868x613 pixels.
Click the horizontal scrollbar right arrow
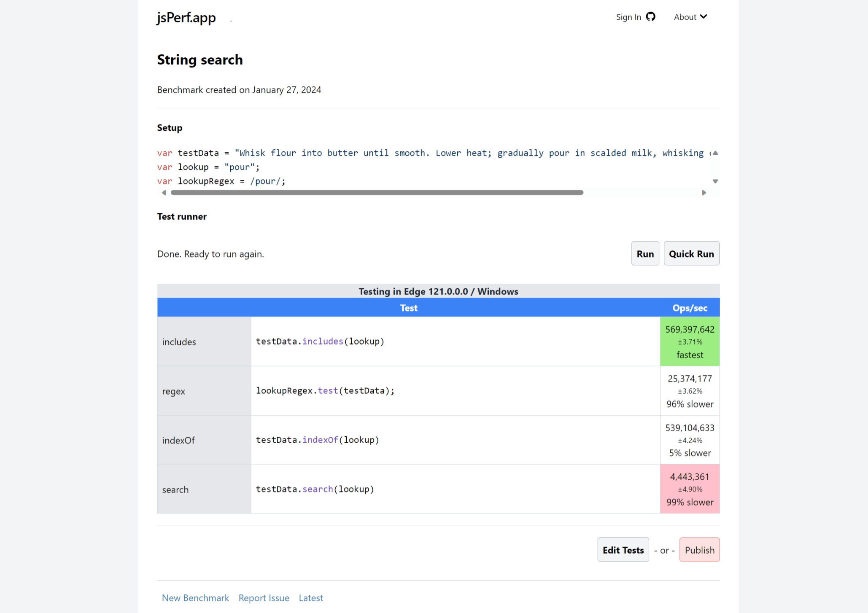(704, 193)
